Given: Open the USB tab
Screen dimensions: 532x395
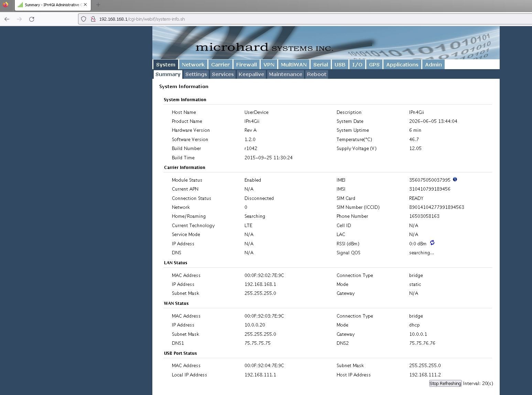Looking at the screenshot, I should click(340, 65).
